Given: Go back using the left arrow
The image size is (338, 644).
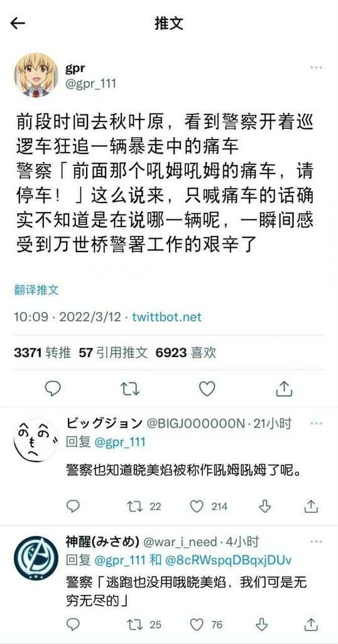Looking at the screenshot, I should [18, 23].
